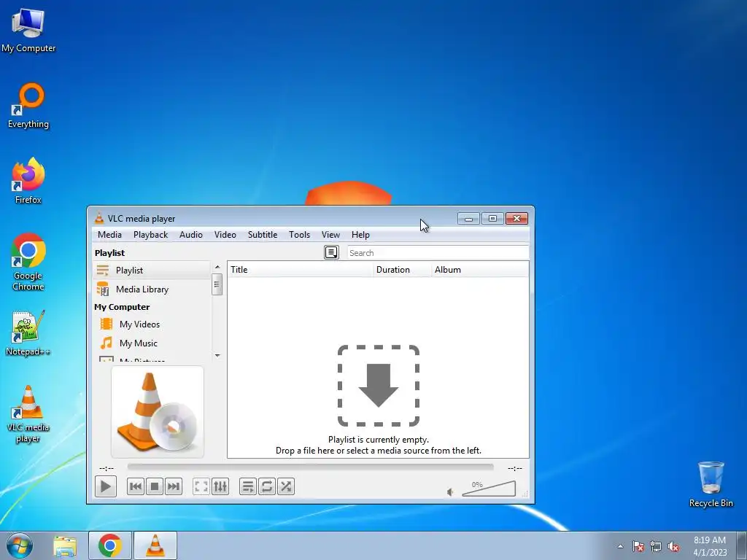Viewport: 747px width, 560px height.
Task: Open My Videos source
Action: coord(152,324)
